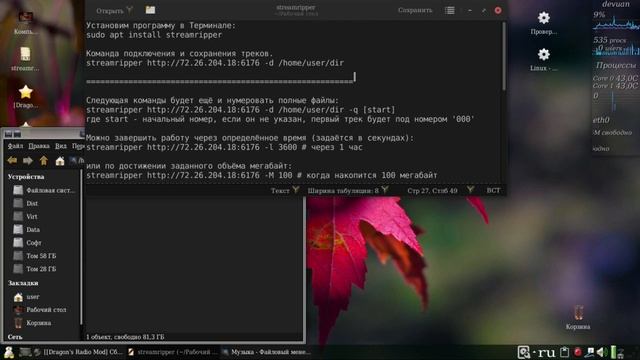Viewport: 640px width, 360px height.
Task: Open the Стр 27, Стлб 49 position dropdown
Action: (x=441, y=191)
